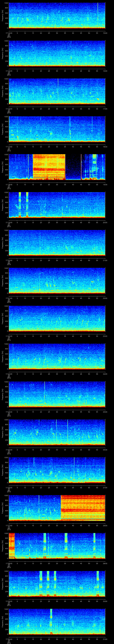Select the spectrogram panel starting at 17:16:00
114x644 pixels.
tap(57, 91)
